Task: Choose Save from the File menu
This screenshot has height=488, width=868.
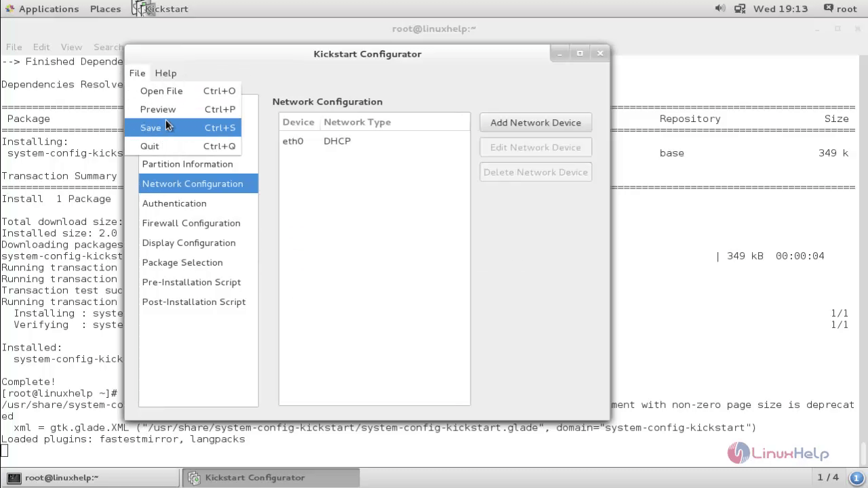Action: tap(182, 127)
